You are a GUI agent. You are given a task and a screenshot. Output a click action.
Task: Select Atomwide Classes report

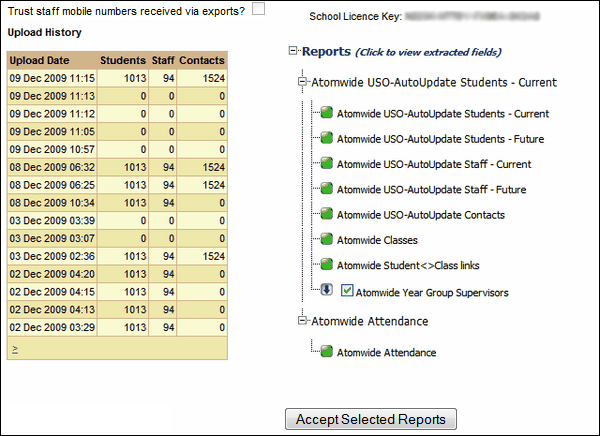pos(377,240)
